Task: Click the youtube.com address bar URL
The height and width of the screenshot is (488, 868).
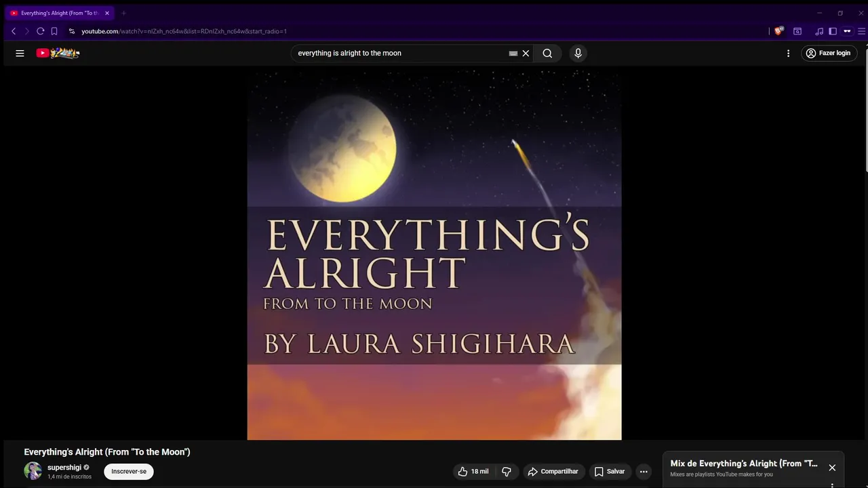Action: [184, 31]
